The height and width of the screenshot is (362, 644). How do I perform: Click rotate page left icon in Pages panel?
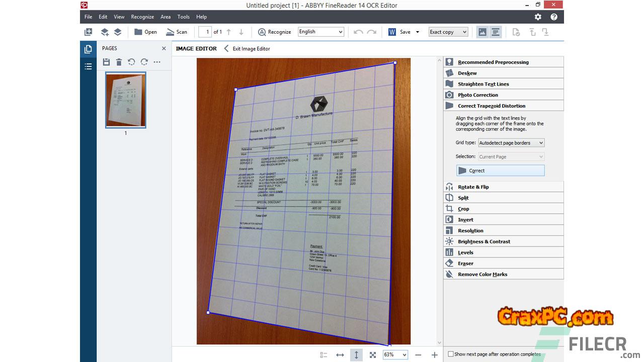tap(131, 62)
